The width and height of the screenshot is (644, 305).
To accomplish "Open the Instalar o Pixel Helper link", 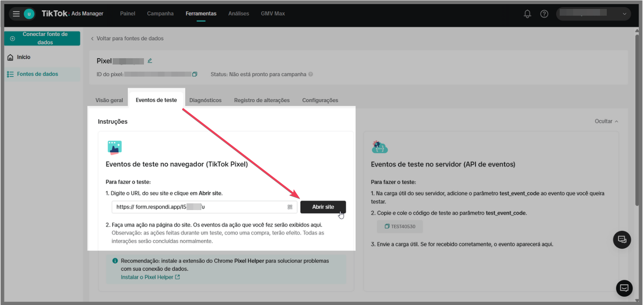I will coord(150,277).
